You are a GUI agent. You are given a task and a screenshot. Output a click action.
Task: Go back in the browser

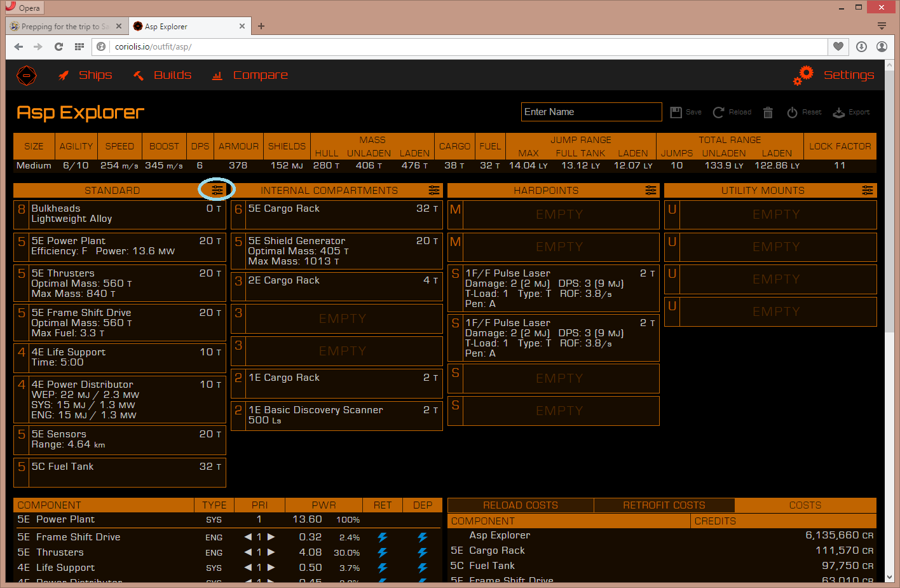click(x=18, y=46)
